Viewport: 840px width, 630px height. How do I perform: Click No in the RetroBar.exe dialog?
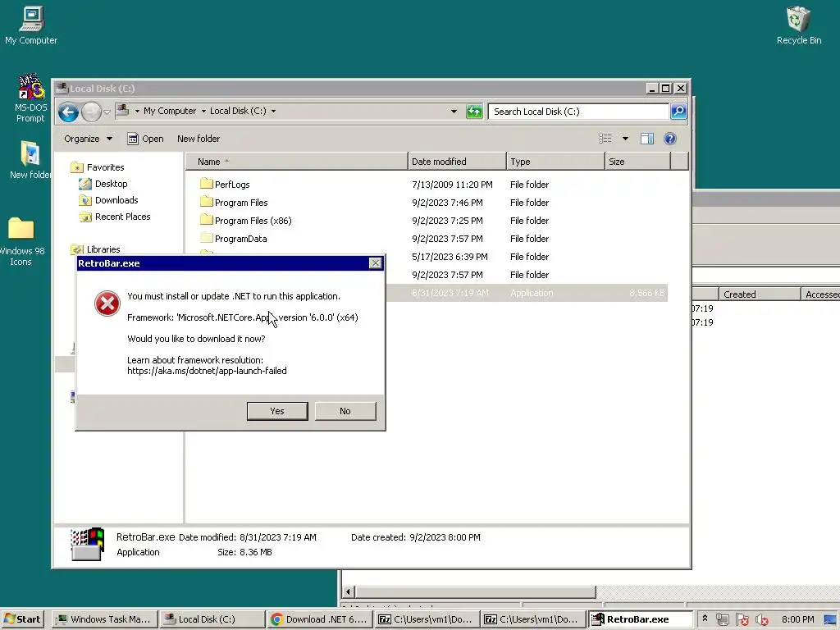click(x=345, y=411)
